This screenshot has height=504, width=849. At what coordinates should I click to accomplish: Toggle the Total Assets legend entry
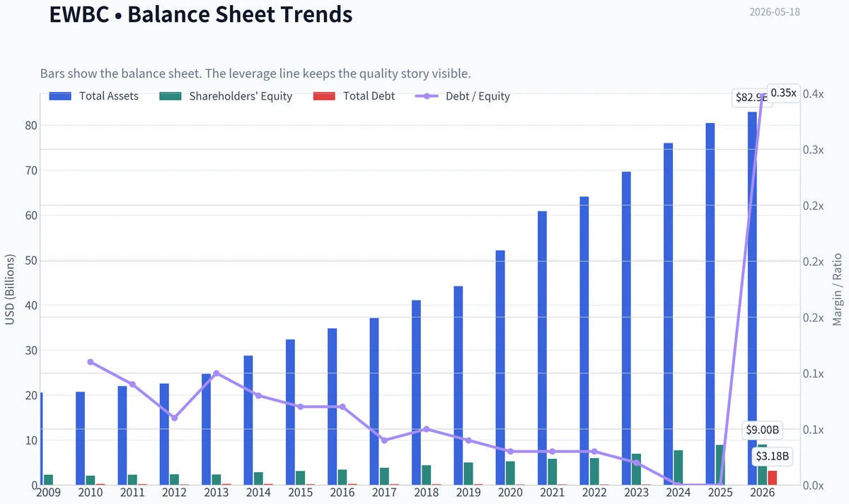tap(94, 96)
